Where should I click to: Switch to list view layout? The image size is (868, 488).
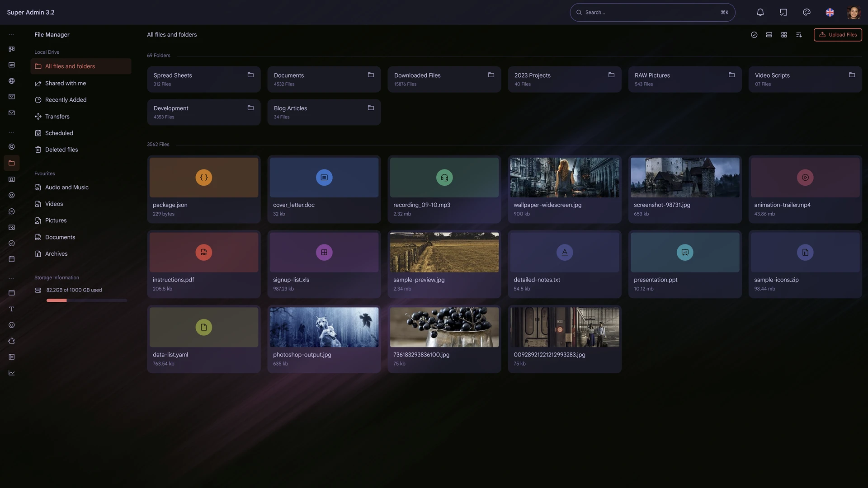tap(769, 35)
